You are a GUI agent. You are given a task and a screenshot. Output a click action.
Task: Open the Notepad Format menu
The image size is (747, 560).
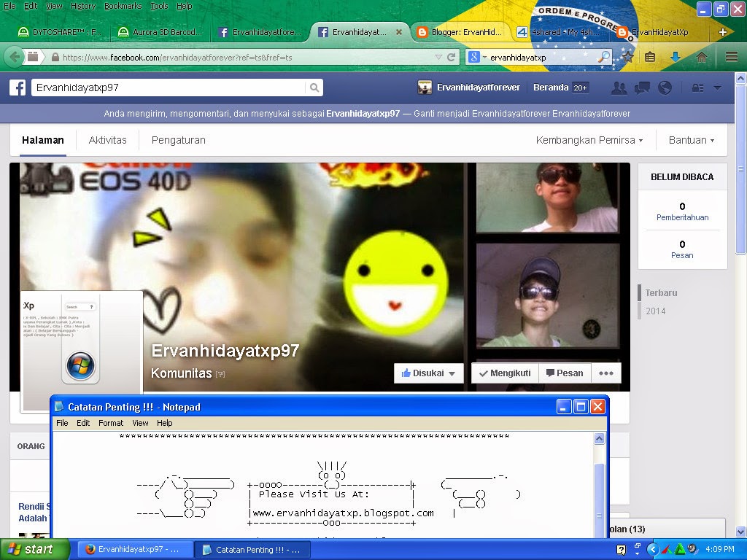click(111, 423)
